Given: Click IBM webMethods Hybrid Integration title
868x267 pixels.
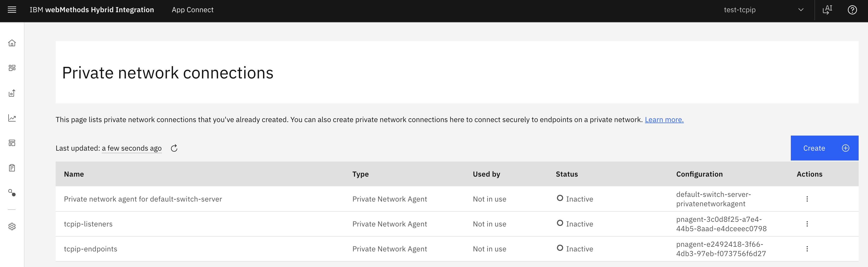Looking at the screenshot, I should 92,10.
